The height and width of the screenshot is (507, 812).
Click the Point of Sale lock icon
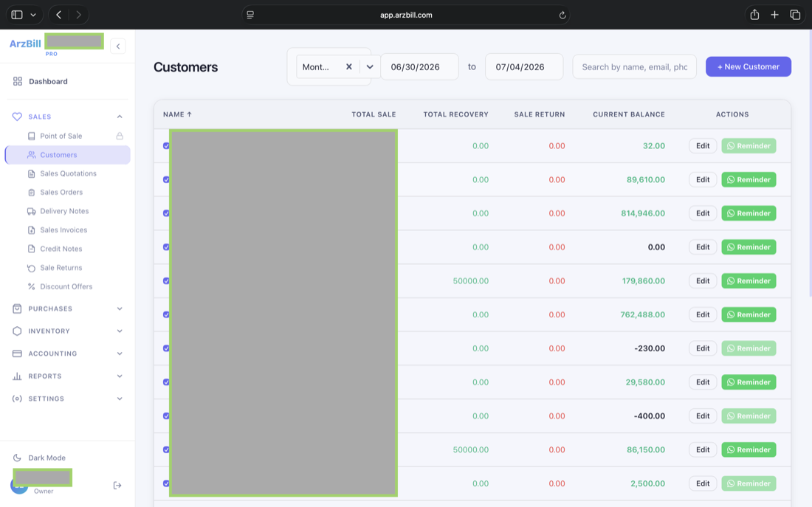pos(120,136)
